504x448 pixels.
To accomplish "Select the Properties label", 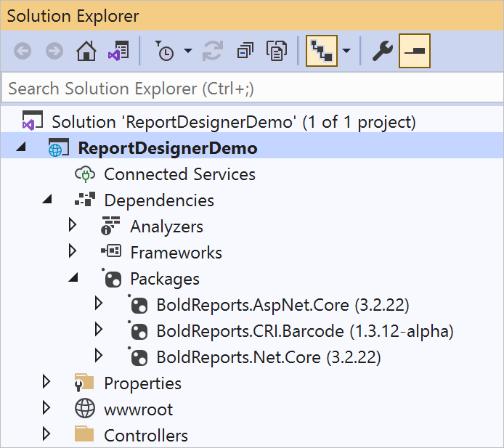I will [143, 383].
